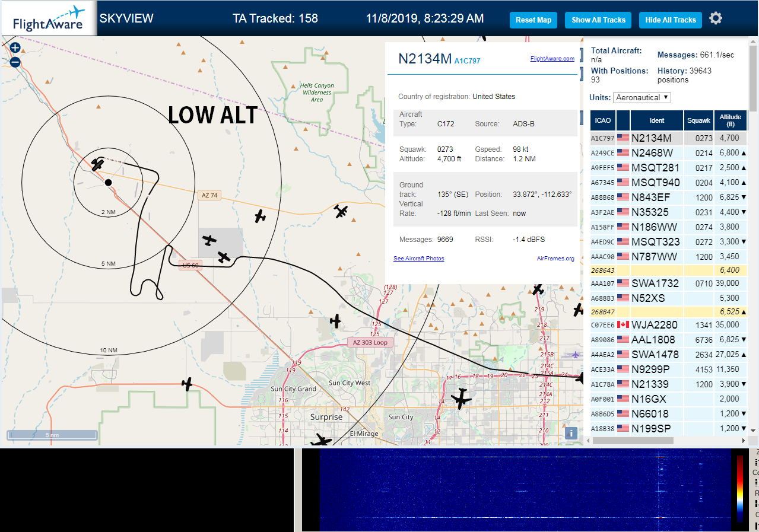The height and width of the screenshot is (532, 759).
Task: Select the N2134M row in the aircraft table
Action: 669,138
